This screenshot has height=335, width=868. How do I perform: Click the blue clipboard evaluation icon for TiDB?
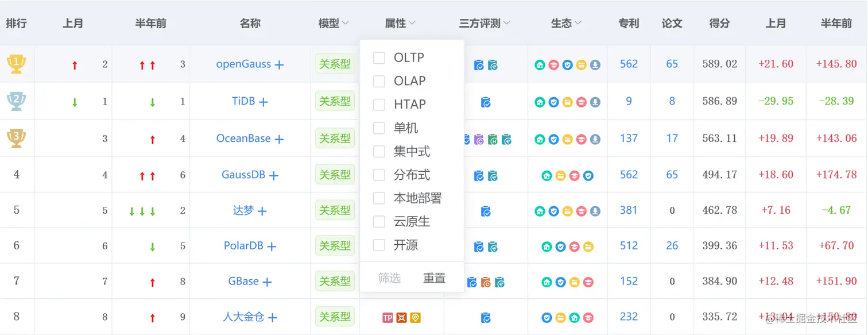tap(486, 102)
